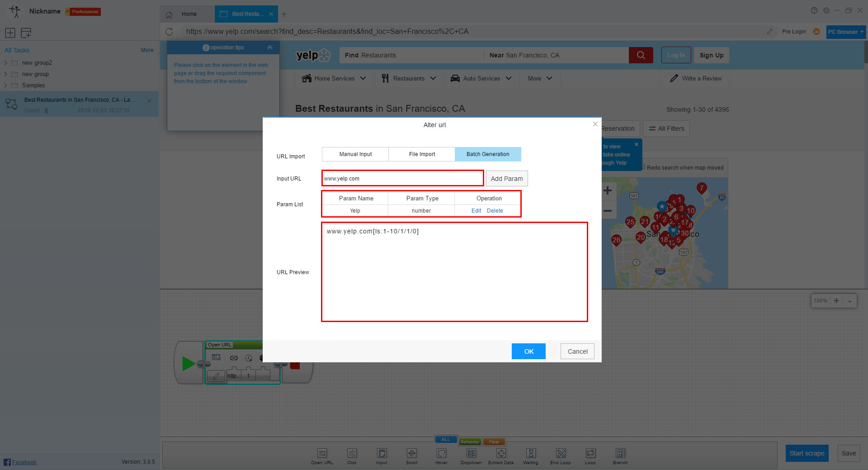Select the Manual Input tab
This screenshot has width=868, height=470.
pyautogui.click(x=355, y=154)
